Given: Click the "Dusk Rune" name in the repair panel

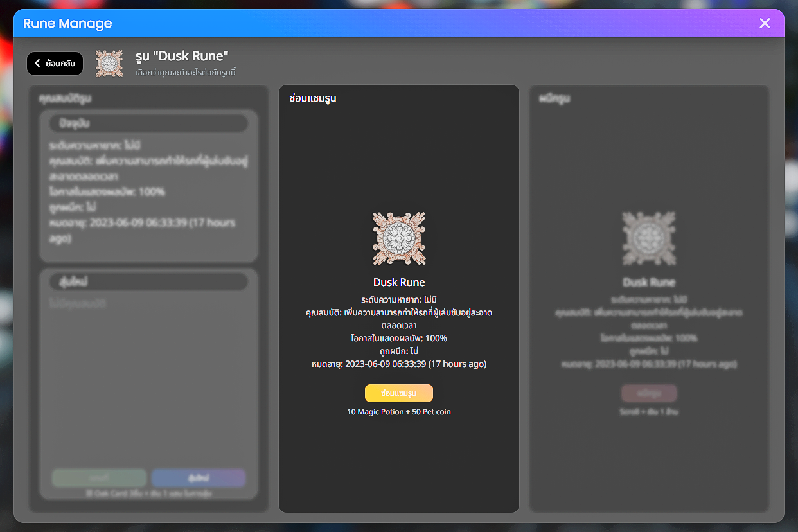Looking at the screenshot, I should click(x=399, y=282).
